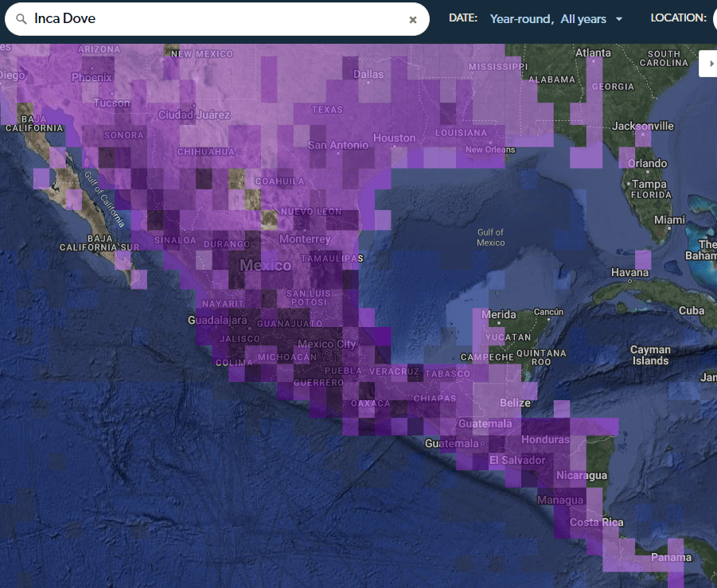Focus the Inca Dove species search field
Image resolution: width=717 pixels, height=588 pixels.
[x=215, y=19]
